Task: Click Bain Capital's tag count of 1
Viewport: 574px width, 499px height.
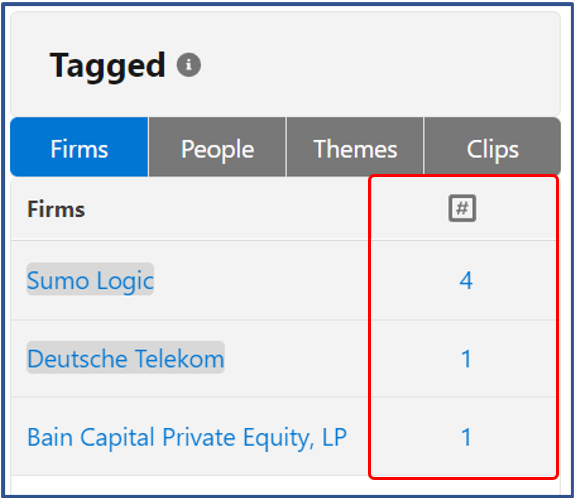Action: point(466,437)
